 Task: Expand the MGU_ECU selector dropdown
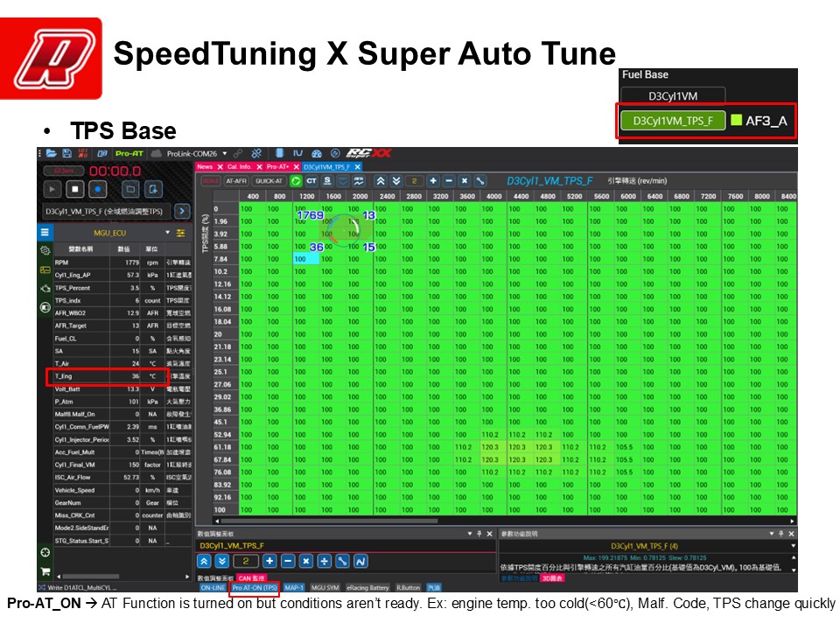[169, 233]
